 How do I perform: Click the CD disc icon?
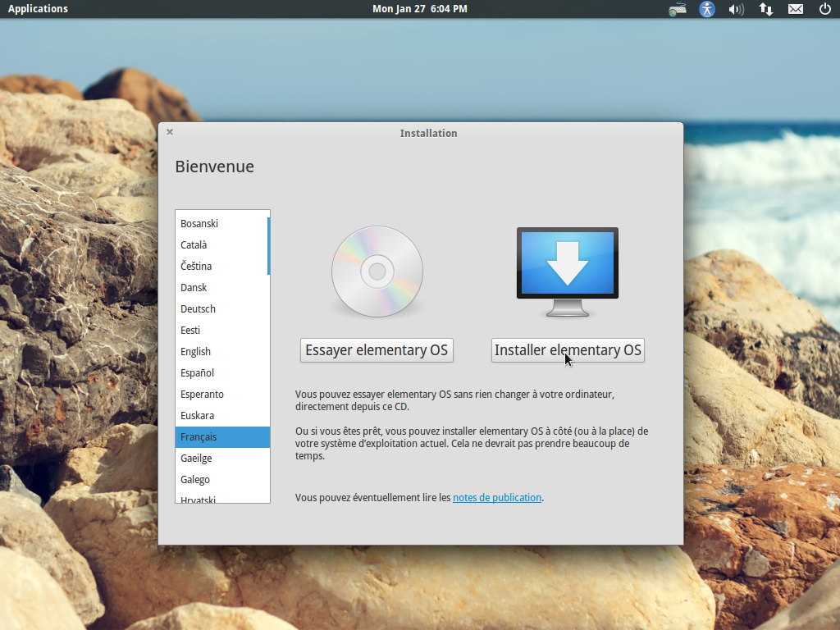coord(377,271)
